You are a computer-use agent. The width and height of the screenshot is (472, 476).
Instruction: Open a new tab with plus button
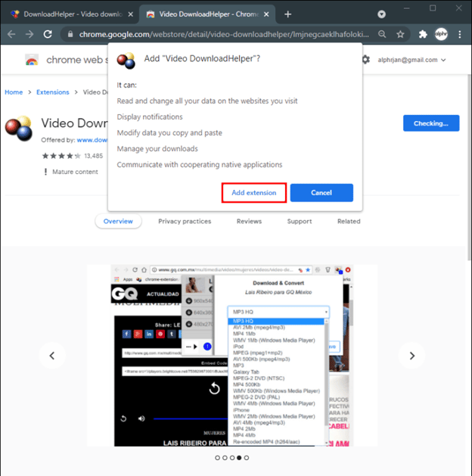[x=287, y=14]
